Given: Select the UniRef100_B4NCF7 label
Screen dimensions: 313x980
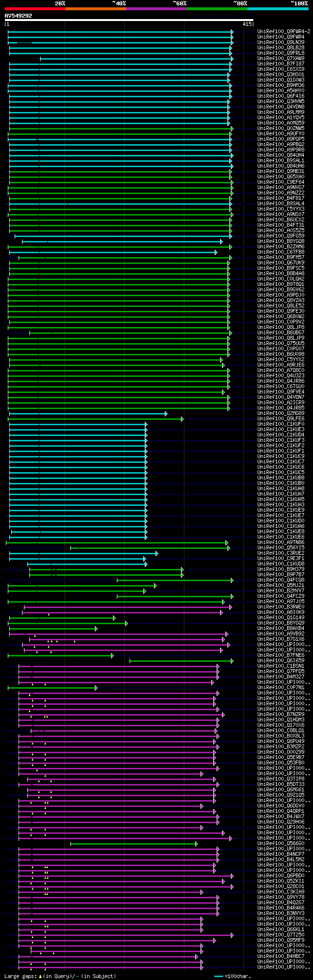Looking at the screenshot, I should click(281, 854).
